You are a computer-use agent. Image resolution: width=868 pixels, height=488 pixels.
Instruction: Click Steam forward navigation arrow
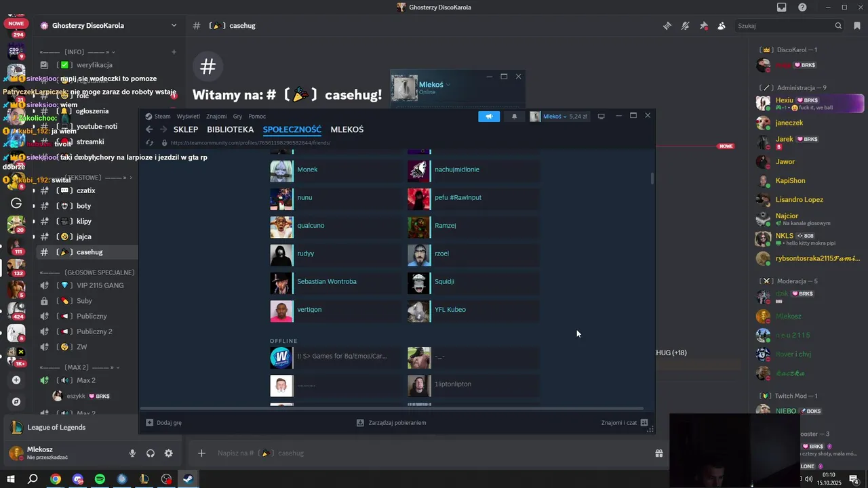tap(163, 129)
